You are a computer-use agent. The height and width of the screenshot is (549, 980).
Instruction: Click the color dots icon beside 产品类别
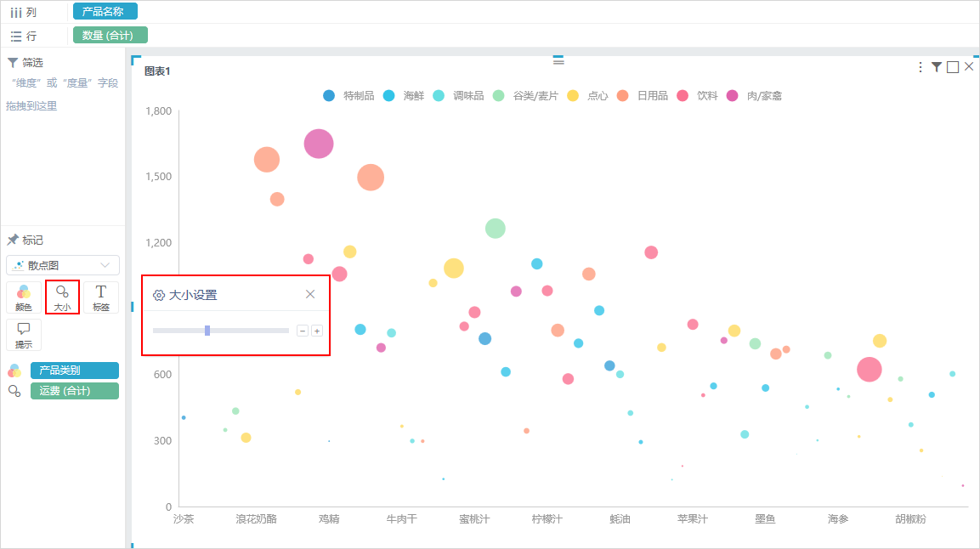tap(14, 371)
